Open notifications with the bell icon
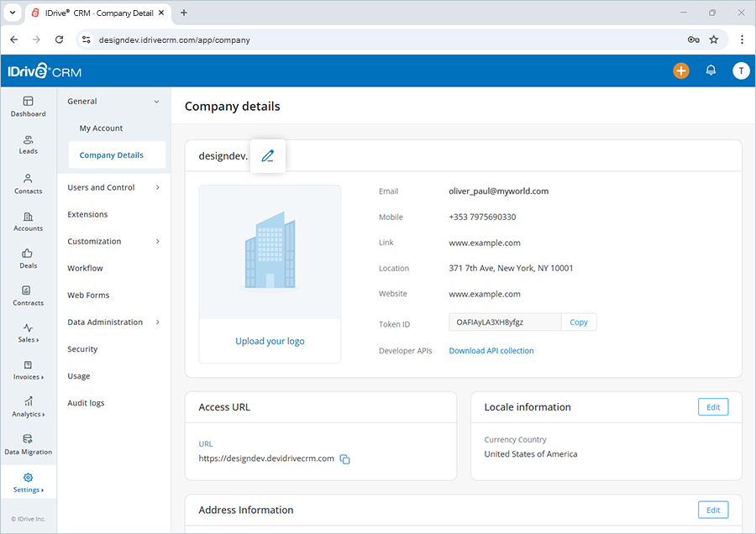The height and width of the screenshot is (534, 756). tap(711, 71)
